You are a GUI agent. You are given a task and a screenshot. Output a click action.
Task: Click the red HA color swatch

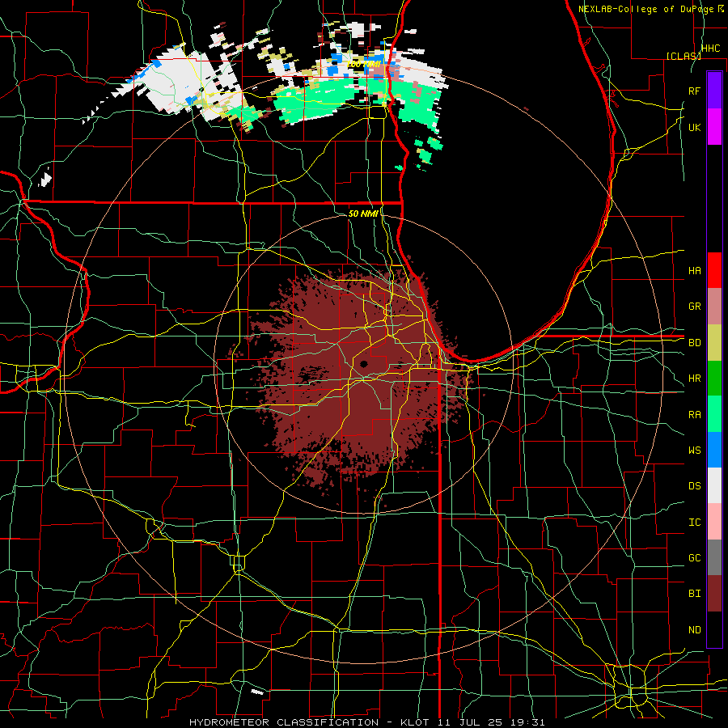point(714,270)
